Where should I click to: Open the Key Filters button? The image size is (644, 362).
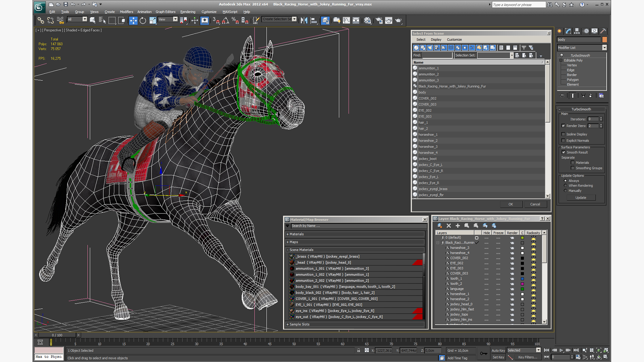pyautogui.click(x=527, y=357)
